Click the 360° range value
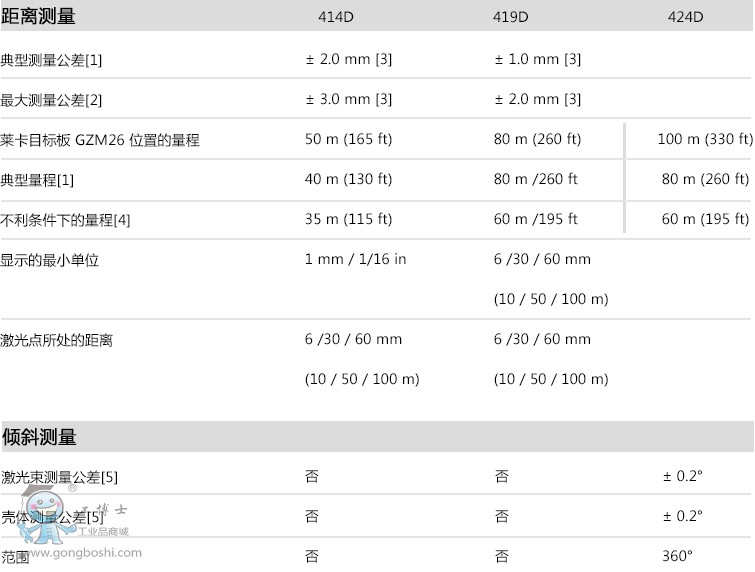 click(677, 556)
